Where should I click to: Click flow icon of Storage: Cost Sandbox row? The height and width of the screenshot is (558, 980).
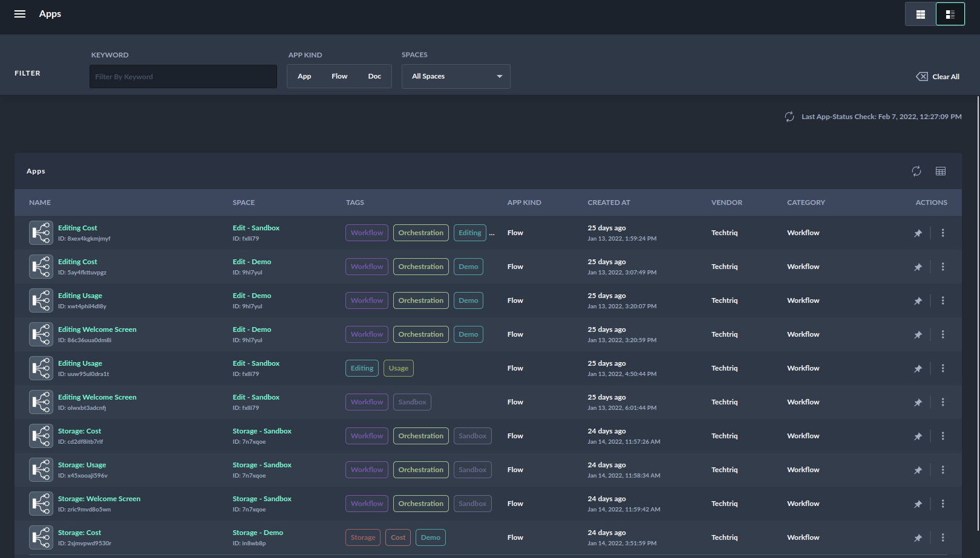41,436
